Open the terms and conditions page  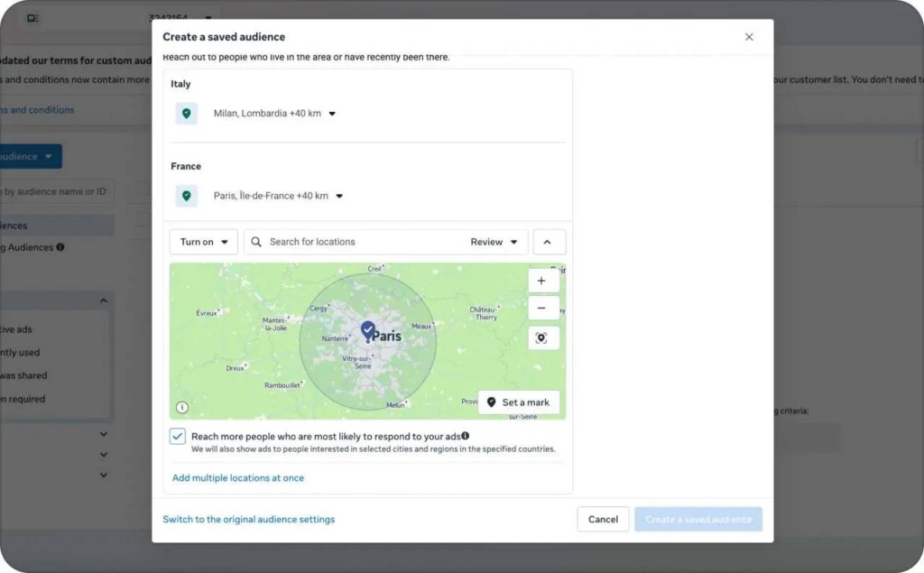37,109
